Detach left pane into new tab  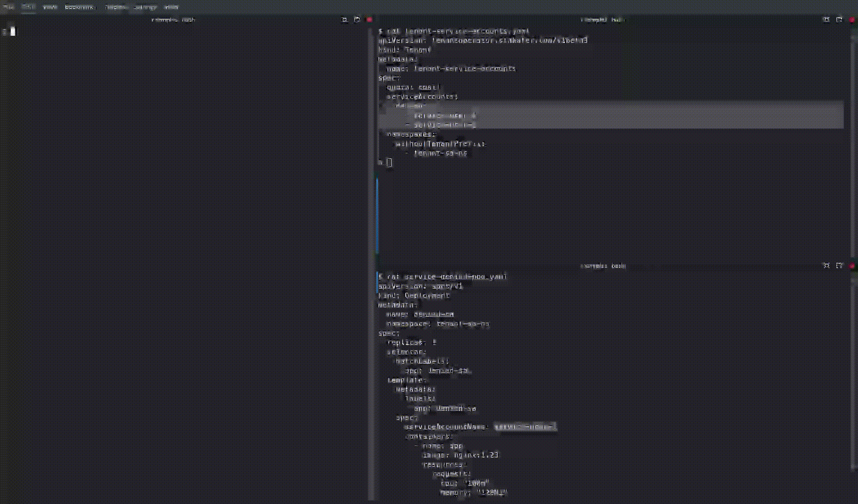(x=357, y=20)
